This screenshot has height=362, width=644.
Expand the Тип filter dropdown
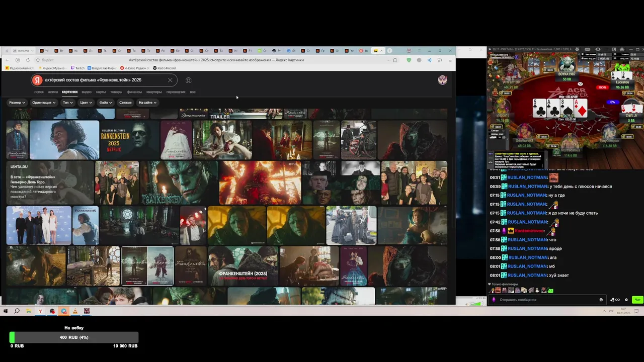pyautogui.click(x=67, y=103)
